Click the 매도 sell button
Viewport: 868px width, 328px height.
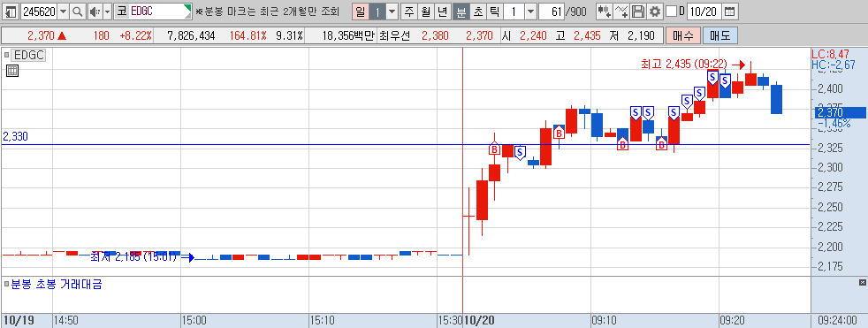[720, 36]
